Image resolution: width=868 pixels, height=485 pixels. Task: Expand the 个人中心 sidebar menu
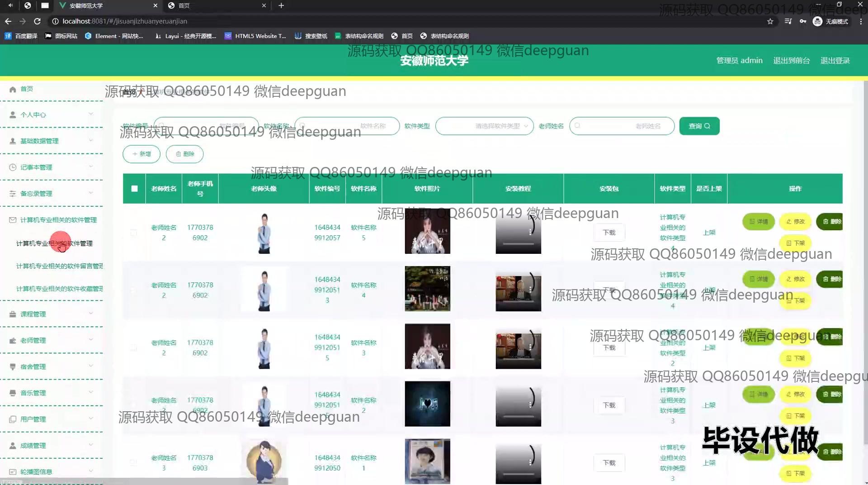[51, 115]
